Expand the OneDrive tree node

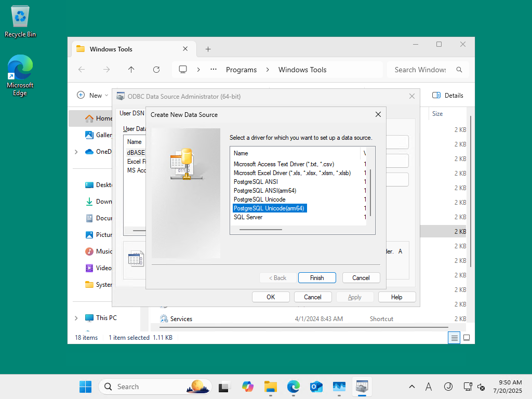tap(76, 152)
